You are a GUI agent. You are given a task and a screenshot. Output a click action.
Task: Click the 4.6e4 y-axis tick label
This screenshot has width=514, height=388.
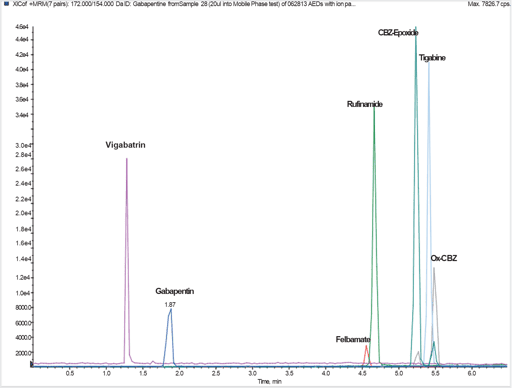click(x=22, y=27)
